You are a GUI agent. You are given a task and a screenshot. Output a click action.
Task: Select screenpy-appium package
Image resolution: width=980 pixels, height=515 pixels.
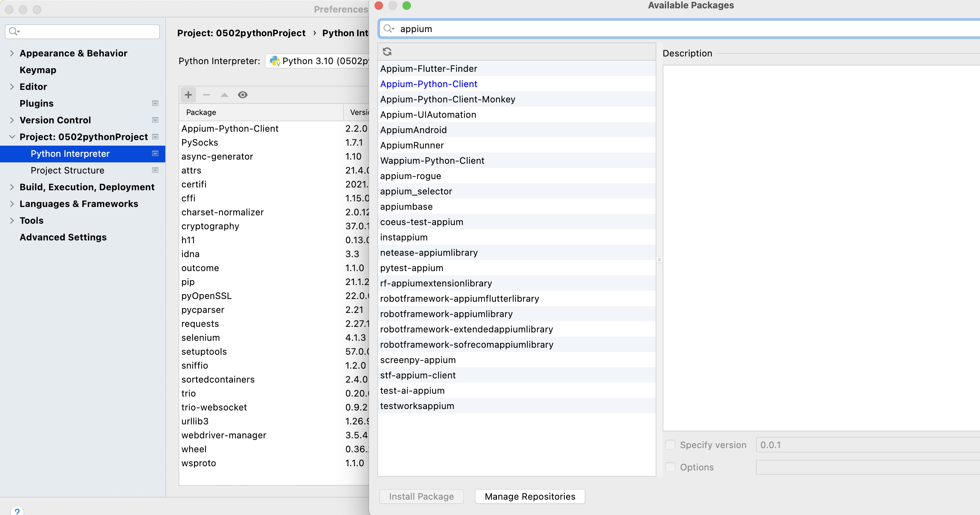click(x=517, y=360)
